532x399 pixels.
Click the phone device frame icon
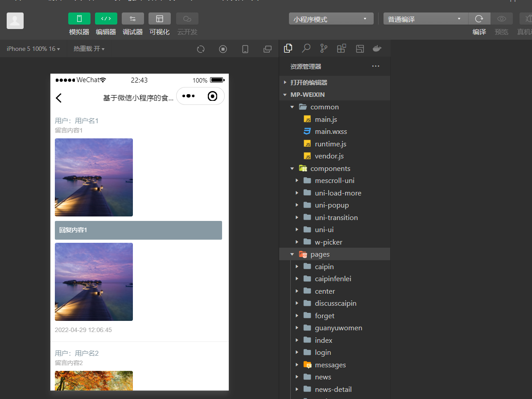245,49
